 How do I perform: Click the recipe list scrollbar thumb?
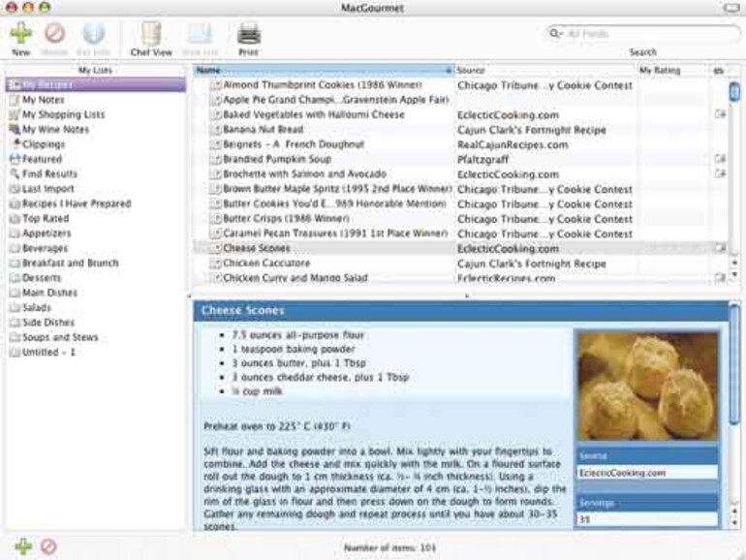[734, 91]
